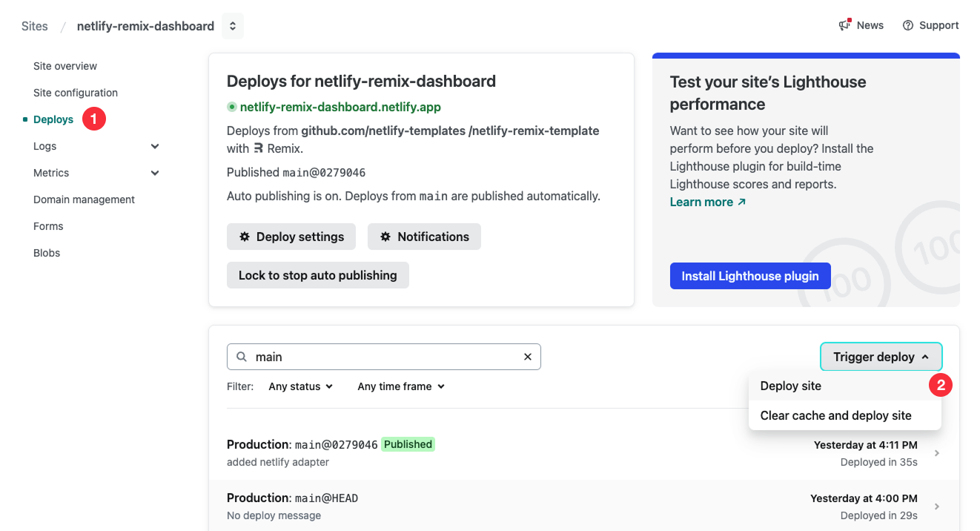Open the Any status filter dropdown

(300, 386)
